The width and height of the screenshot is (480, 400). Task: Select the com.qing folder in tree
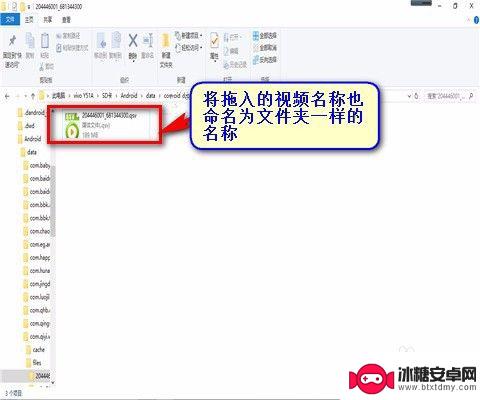pos(37,323)
